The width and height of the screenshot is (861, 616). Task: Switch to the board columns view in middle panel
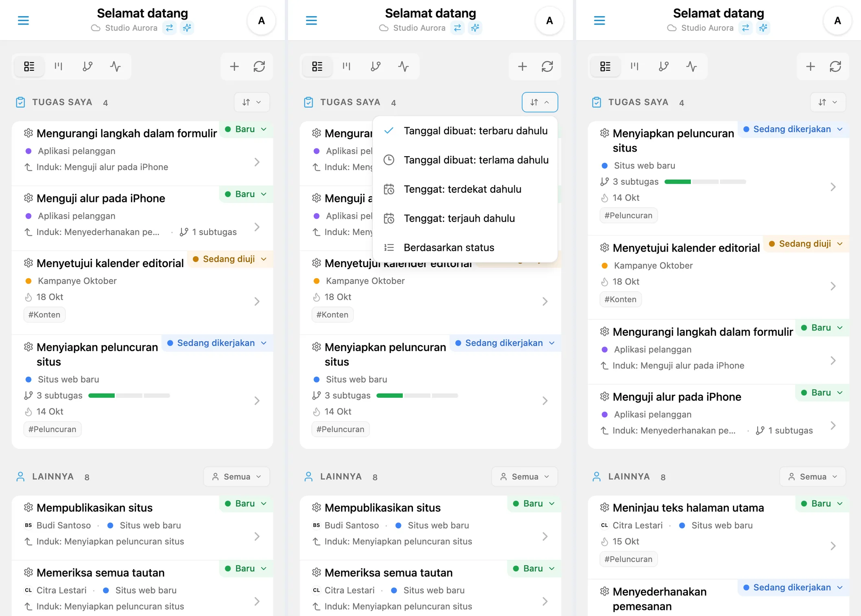click(347, 66)
